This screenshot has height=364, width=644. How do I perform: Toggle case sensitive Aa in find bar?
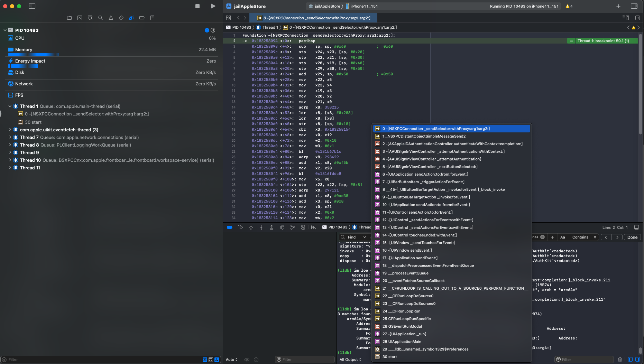562,237
